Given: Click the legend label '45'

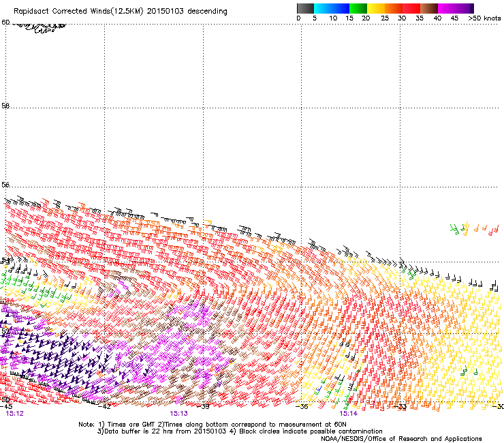Looking at the screenshot, I should point(454,18).
